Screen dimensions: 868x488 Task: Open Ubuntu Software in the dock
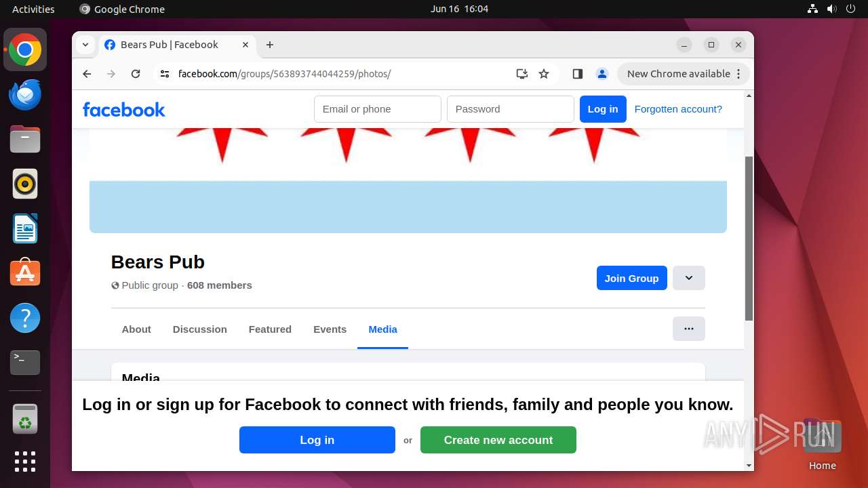click(x=25, y=273)
